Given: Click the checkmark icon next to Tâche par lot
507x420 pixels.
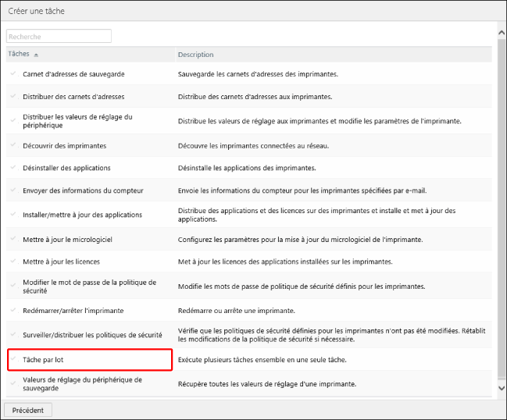Looking at the screenshot, I should tap(13, 359).
